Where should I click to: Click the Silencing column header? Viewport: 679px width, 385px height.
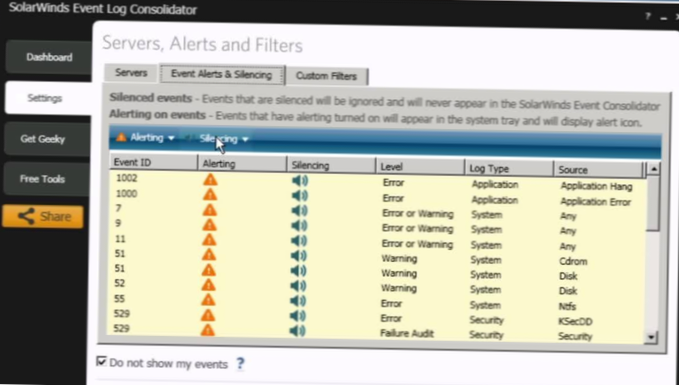click(331, 165)
